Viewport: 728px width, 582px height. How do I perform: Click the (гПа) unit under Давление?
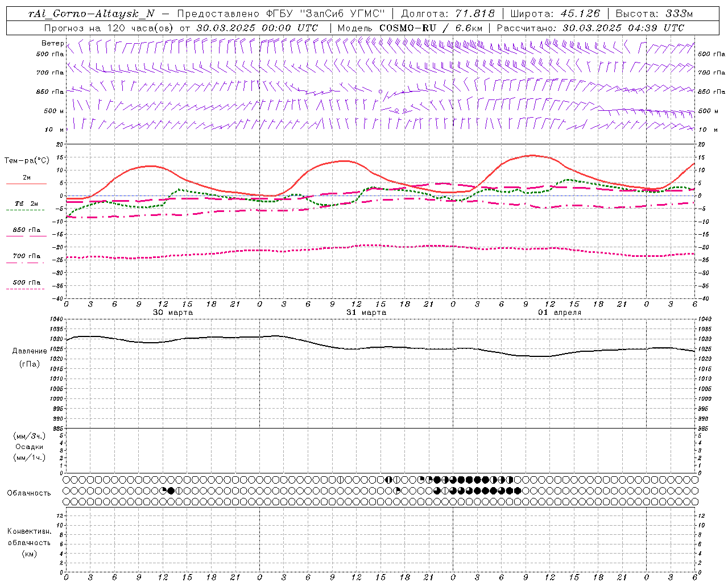pyautogui.click(x=30, y=364)
